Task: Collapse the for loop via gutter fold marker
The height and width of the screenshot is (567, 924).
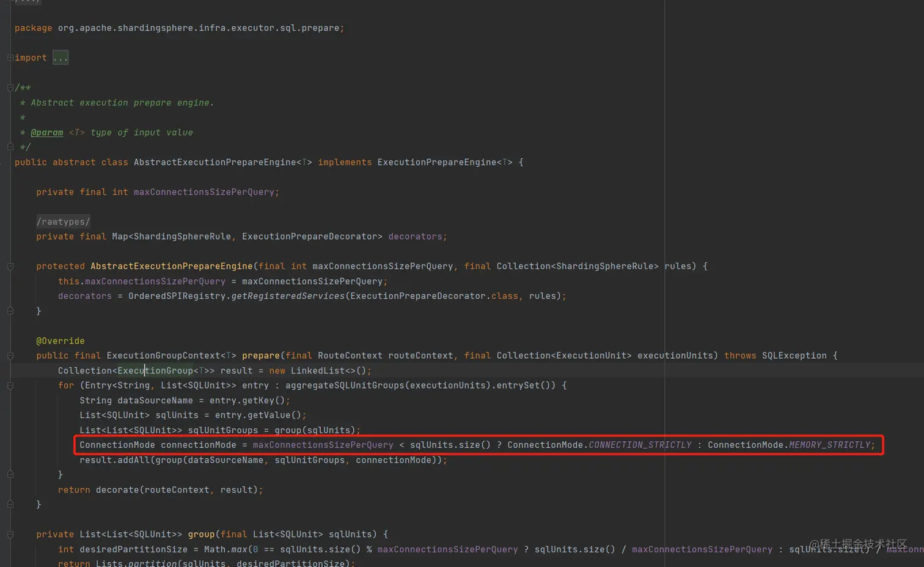Action: pyautogui.click(x=10, y=386)
